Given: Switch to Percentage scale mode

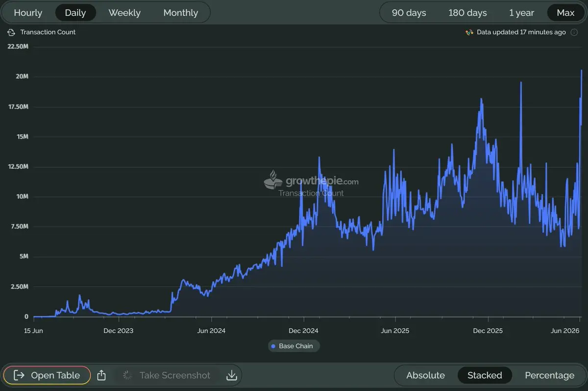Looking at the screenshot, I should [x=549, y=375].
